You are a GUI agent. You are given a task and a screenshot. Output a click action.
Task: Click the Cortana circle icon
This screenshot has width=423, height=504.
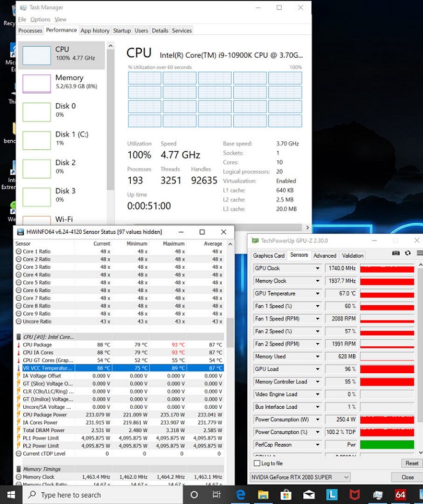coord(194,494)
